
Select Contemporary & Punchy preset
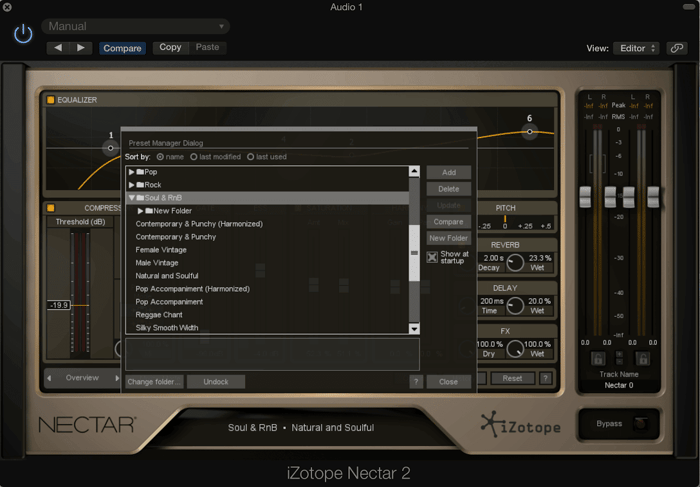point(176,237)
